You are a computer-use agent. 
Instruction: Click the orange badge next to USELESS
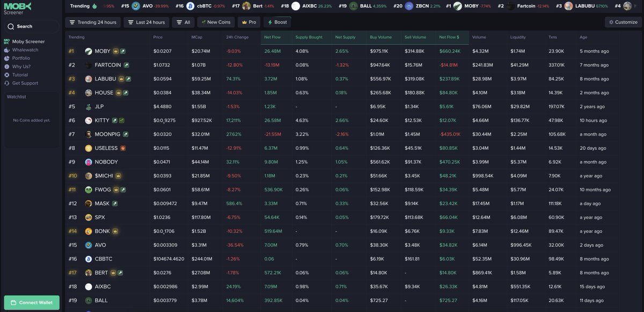123,148
